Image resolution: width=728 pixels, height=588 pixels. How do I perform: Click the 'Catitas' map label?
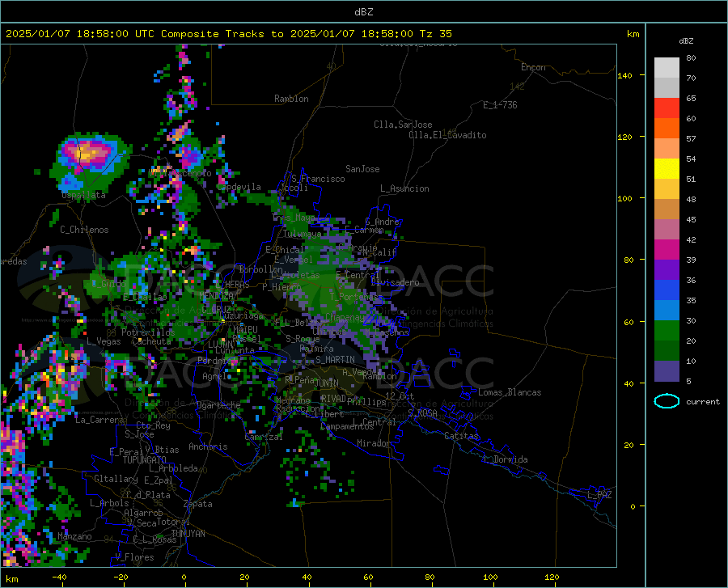coord(462,436)
